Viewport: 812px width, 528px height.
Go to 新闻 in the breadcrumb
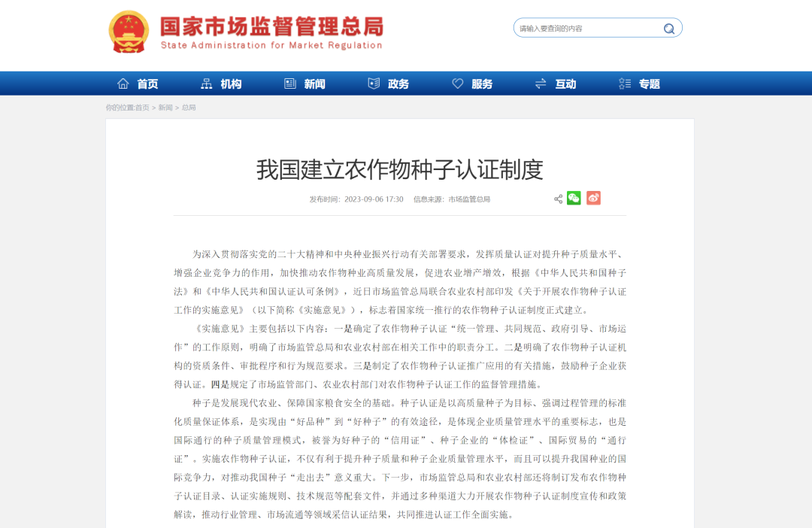click(165, 108)
